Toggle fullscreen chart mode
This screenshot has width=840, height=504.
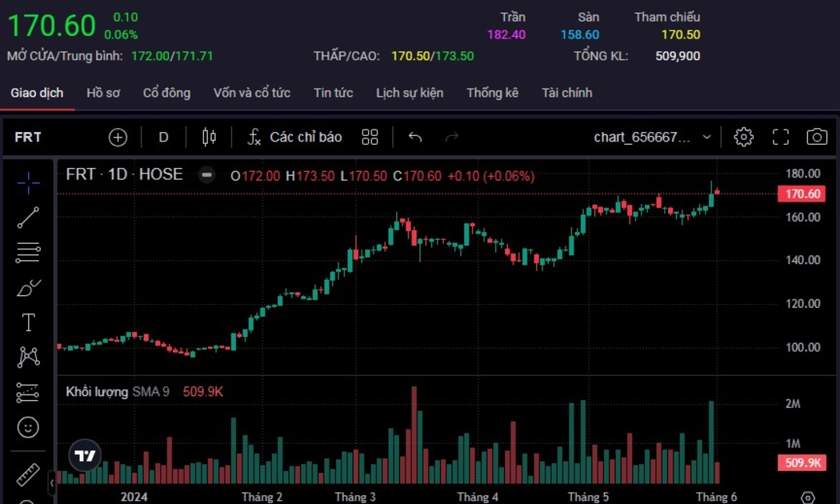point(780,137)
